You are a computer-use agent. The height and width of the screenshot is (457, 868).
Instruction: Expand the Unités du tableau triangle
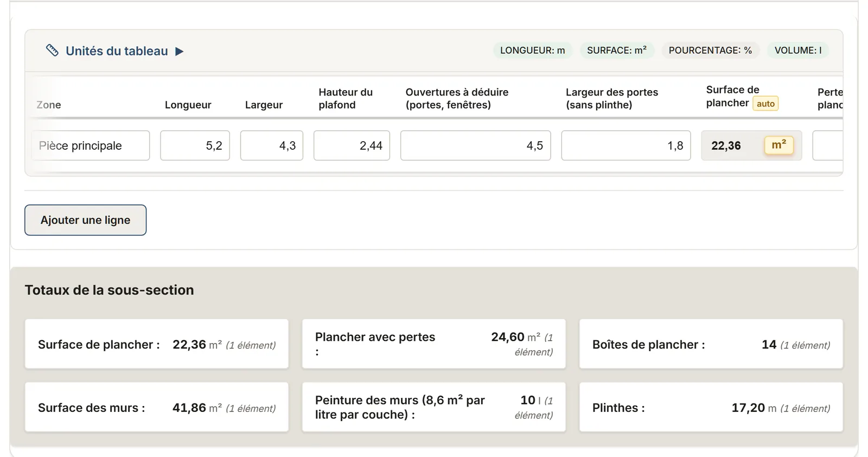pos(180,52)
